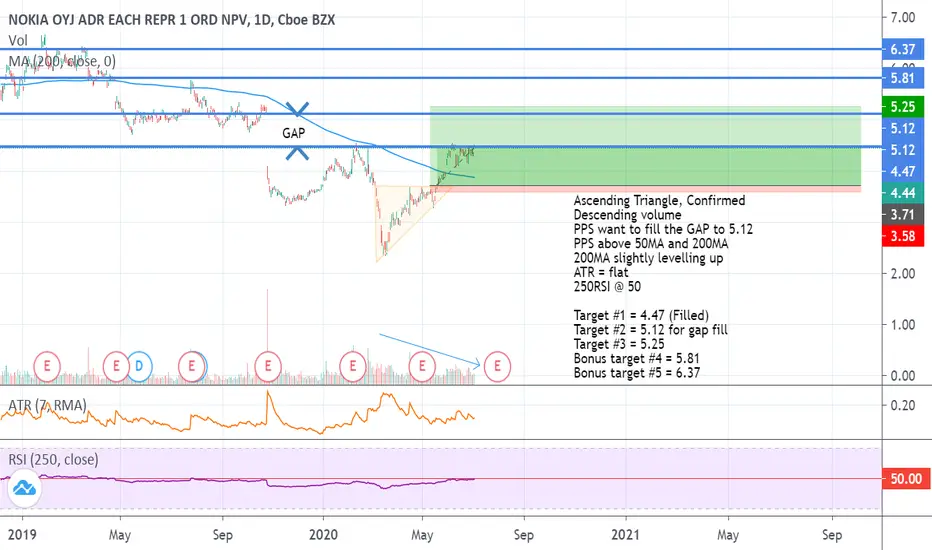Click the 1.00 price axis label
Image resolution: width=932 pixels, height=550 pixels.
coord(902,325)
